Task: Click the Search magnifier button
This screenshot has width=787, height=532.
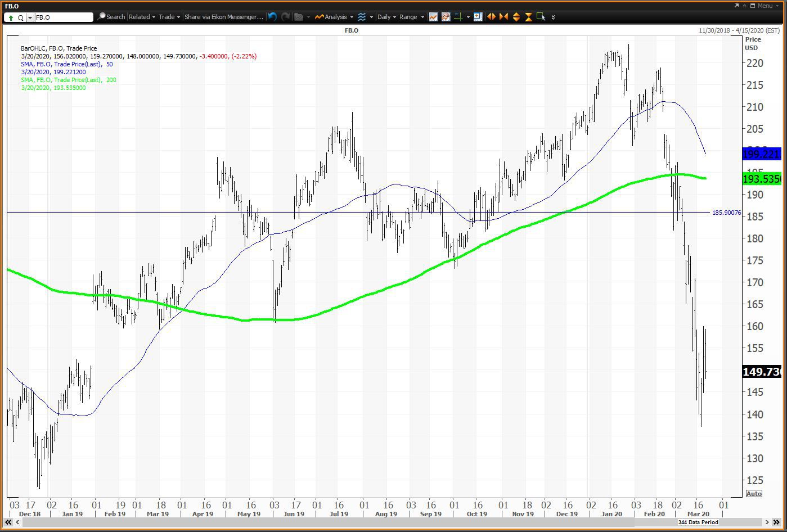Action: click(x=111, y=17)
